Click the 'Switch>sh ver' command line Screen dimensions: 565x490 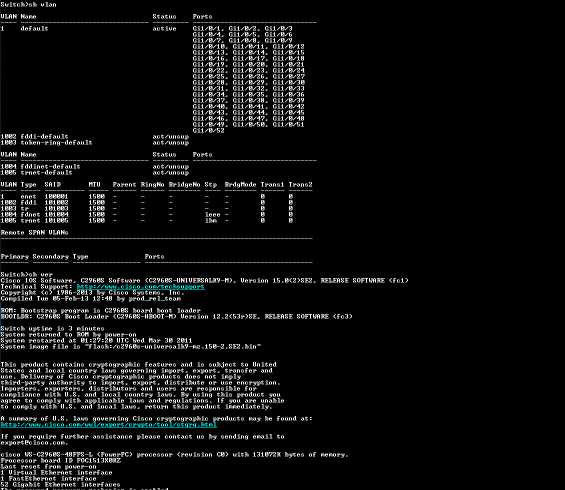pyautogui.click(x=27, y=275)
